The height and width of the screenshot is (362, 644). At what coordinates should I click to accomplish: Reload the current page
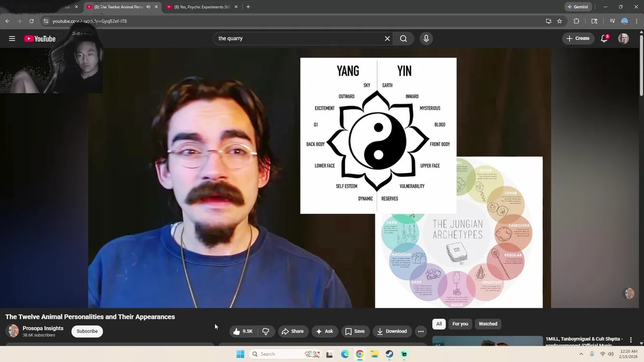point(31,21)
